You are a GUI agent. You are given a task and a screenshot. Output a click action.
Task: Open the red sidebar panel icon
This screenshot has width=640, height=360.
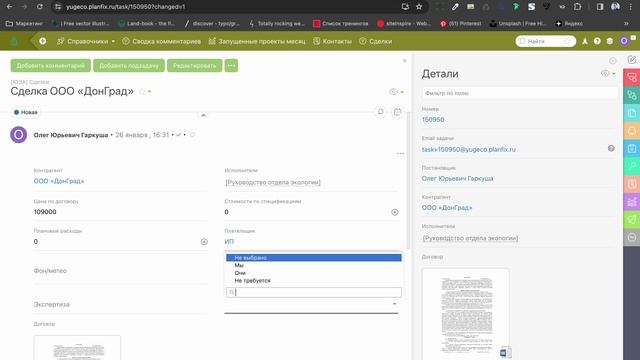pos(632,77)
